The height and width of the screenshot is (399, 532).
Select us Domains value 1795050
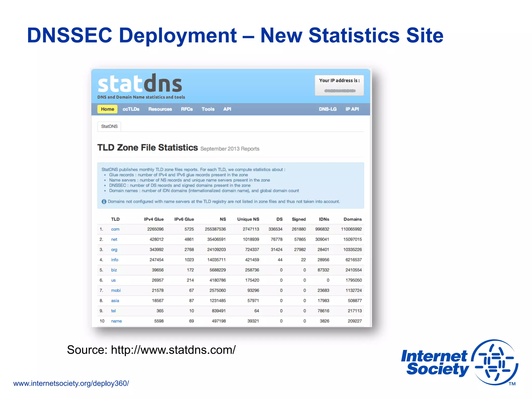[x=354, y=280]
